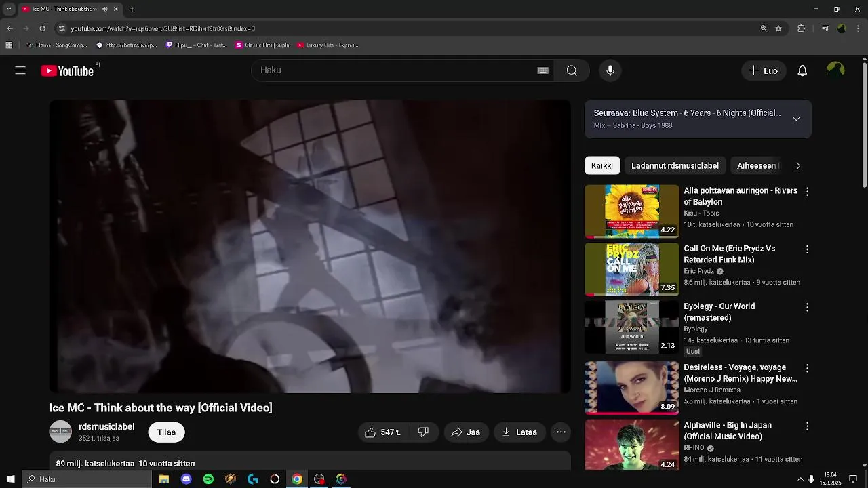Select Ladannut rdsmusiclabel filter chip
868x488 pixels.
[x=675, y=165]
